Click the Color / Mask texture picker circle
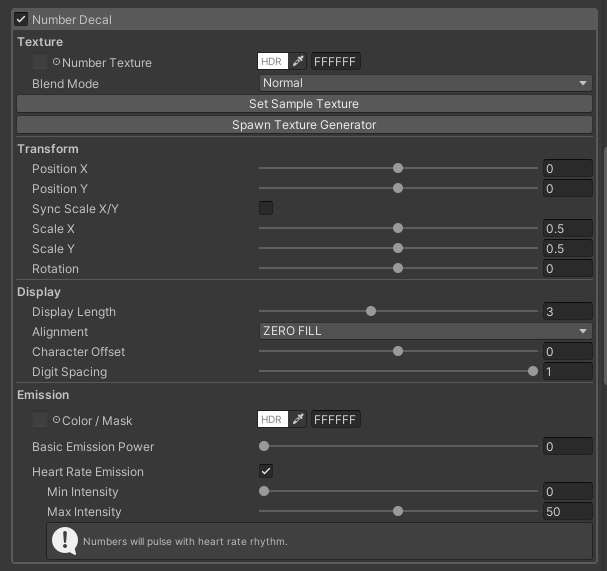The height and width of the screenshot is (571, 607). (x=56, y=419)
